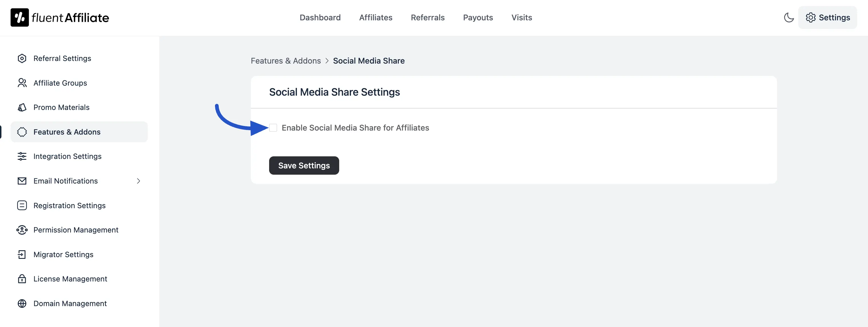This screenshot has width=868, height=327.
Task: Click the Integration Settings sliders icon
Action: click(x=22, y=156)
